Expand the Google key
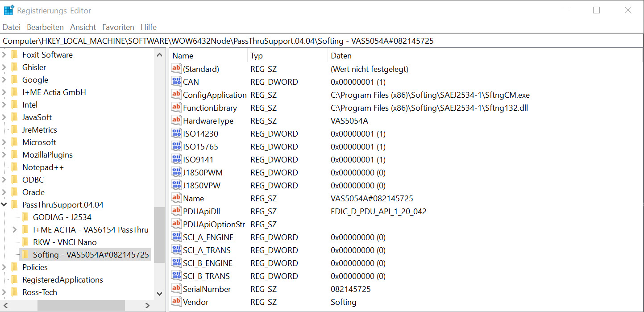Image resolution: width=644 pixels, height=312 pixels. tap(4, 80)
